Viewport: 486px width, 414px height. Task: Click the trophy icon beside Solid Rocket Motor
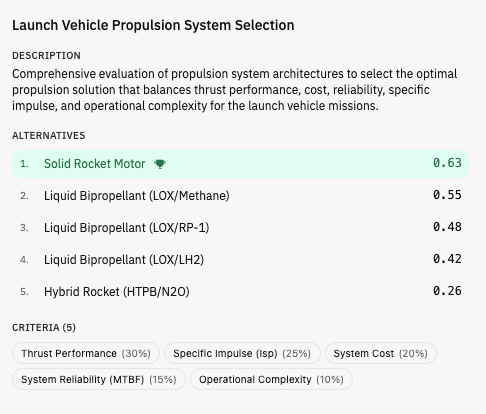click(160, 164)
